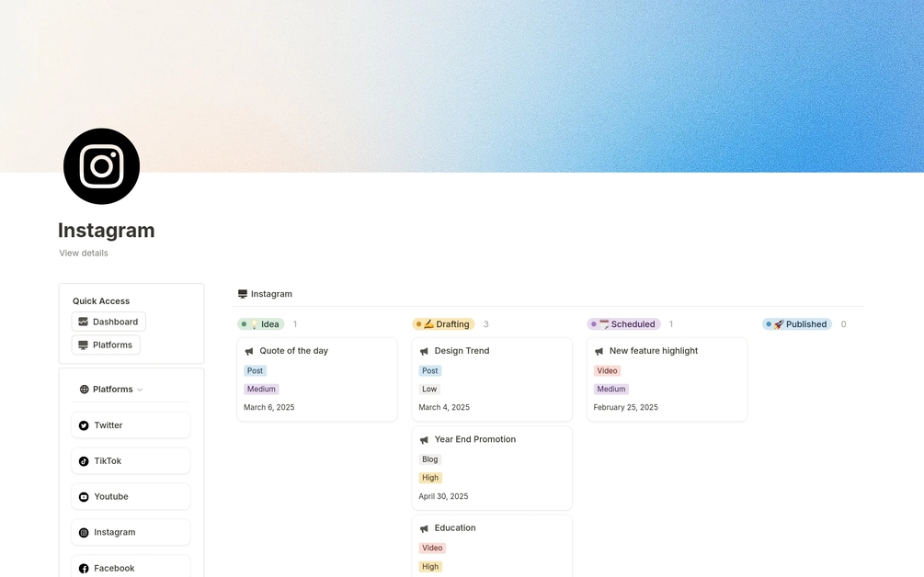924x577 pixels.
Task: Go to the Twitter platform page
Action: [x=131, y=425]
